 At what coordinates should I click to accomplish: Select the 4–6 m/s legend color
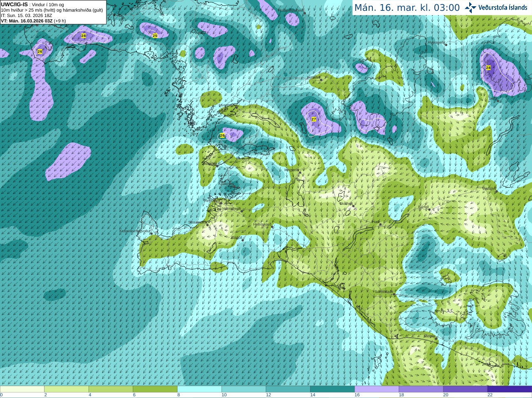tap(111, 389)
